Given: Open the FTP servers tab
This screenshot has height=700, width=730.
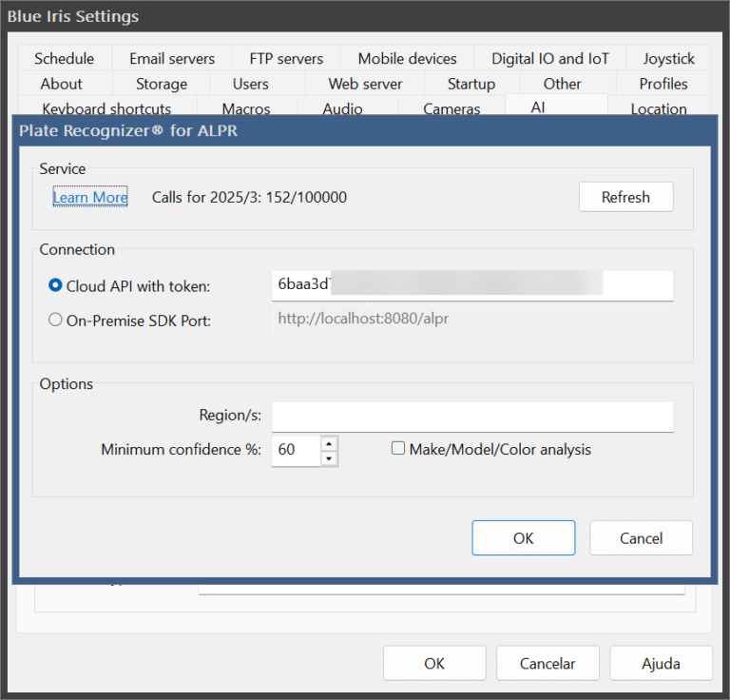Looking at the screenshot, I should [286, 59].
